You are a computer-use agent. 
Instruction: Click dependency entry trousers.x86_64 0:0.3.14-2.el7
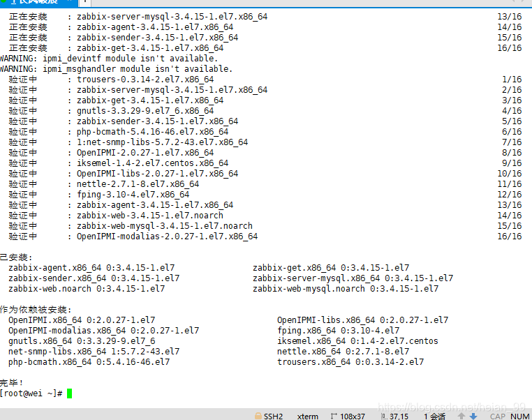coord(350,362)
